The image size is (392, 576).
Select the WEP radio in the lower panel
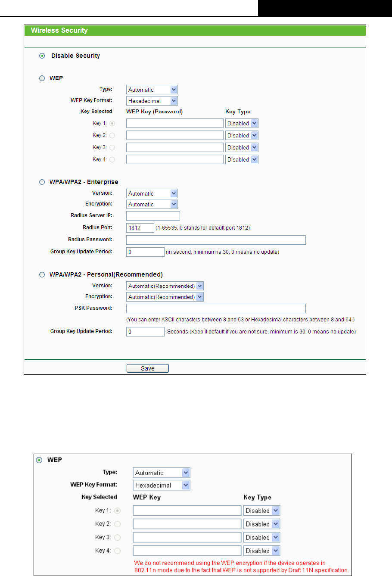click(x=39, y=460)
